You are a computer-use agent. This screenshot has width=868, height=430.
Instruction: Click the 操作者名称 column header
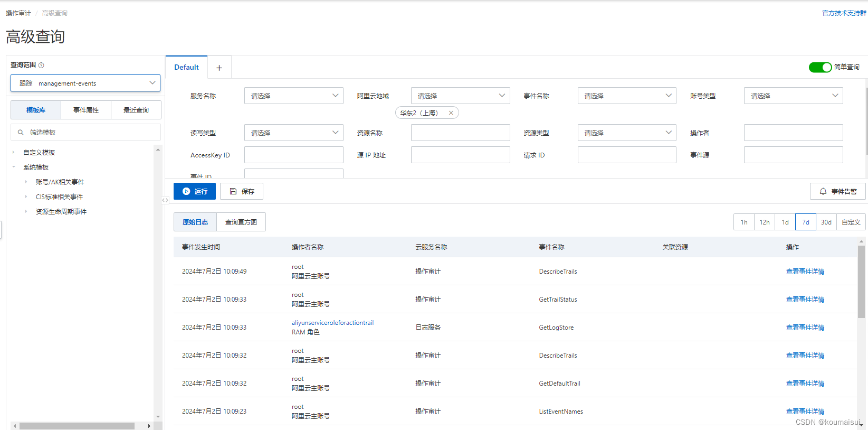(308, 247)
